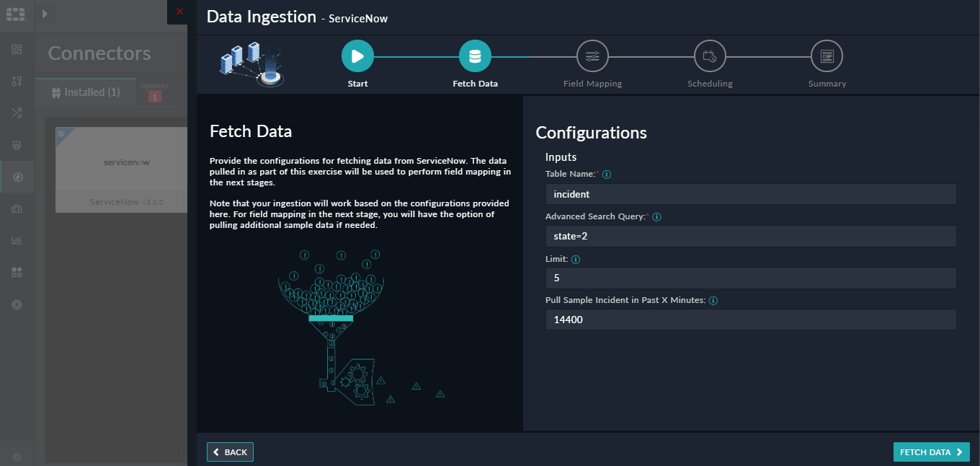980x466 pixels.
Task: Show info tooltip for Table Name
Action: coord(607,175)
